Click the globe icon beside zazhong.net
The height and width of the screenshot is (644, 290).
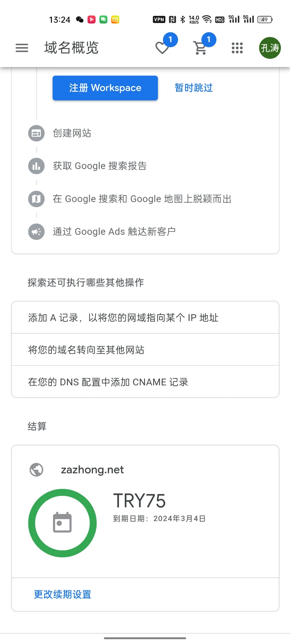[x=36, y=470]
